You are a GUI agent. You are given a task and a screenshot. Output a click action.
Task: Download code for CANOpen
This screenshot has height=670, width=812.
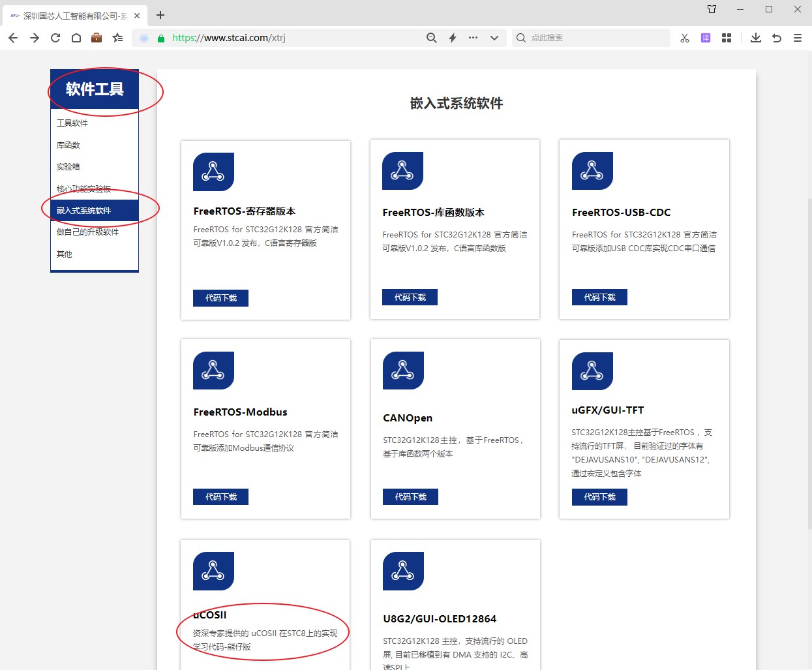point(410,497)
